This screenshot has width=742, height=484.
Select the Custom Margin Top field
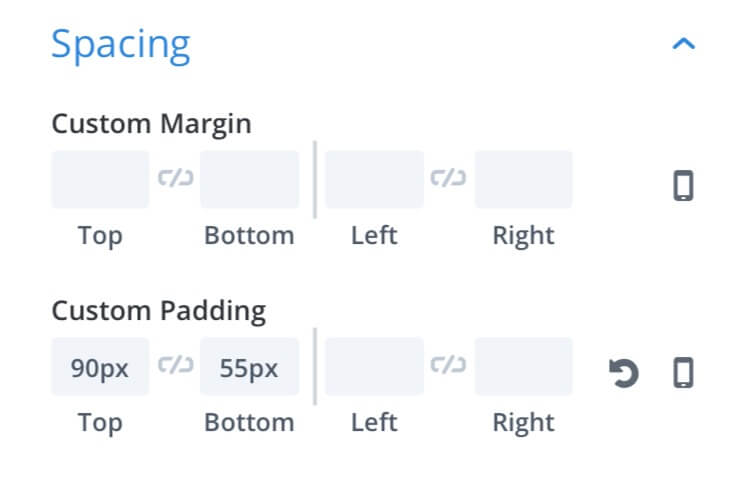pyautogui.click(x=100, y=179)
